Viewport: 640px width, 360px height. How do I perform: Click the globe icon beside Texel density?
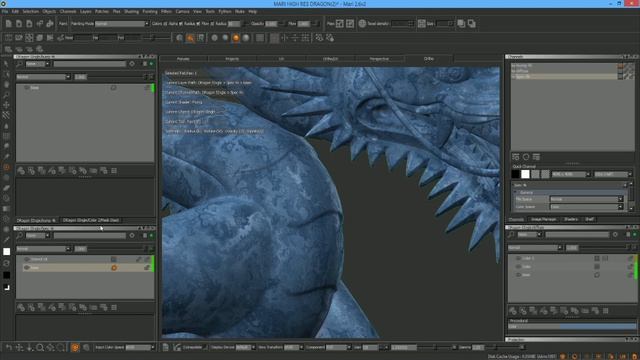click(x=362, y=24)
